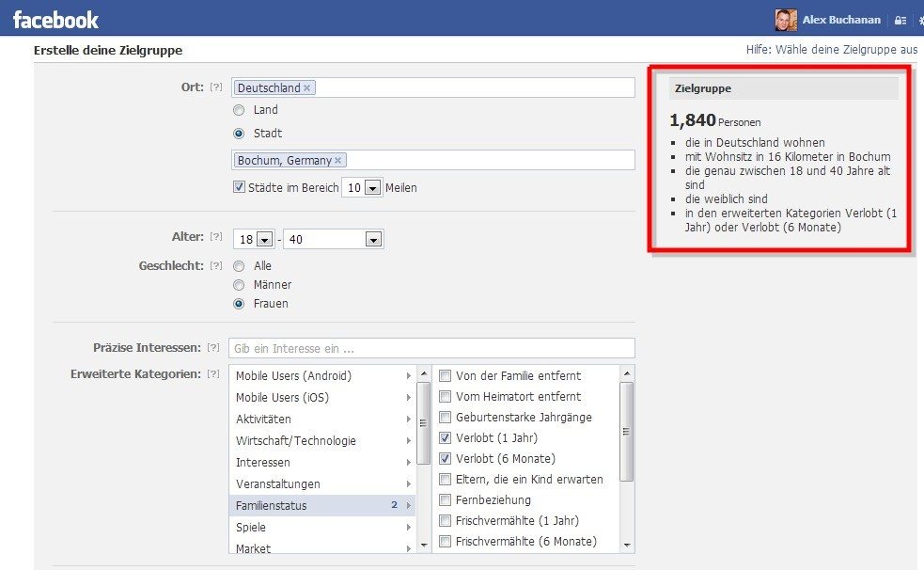The image size is (924, 570).
Task: Check Von der Familie entfernt
Action: (445, 375)
